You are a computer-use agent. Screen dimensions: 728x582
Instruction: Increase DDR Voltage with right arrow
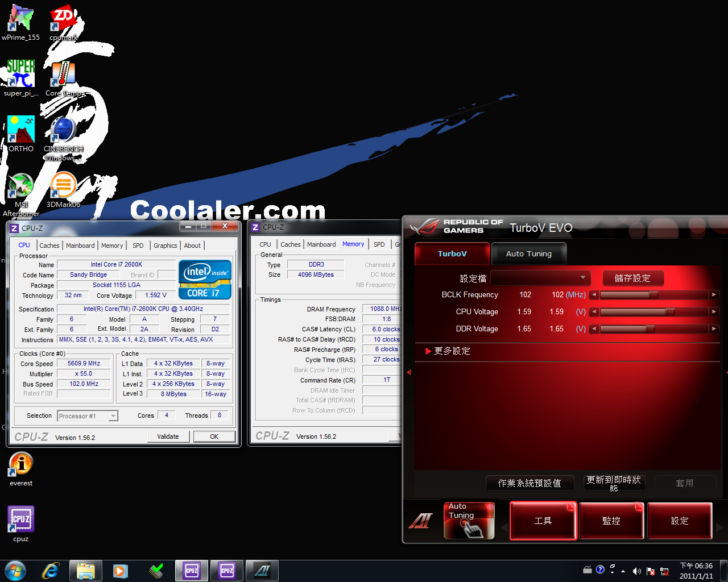click(x=714, y=329)
